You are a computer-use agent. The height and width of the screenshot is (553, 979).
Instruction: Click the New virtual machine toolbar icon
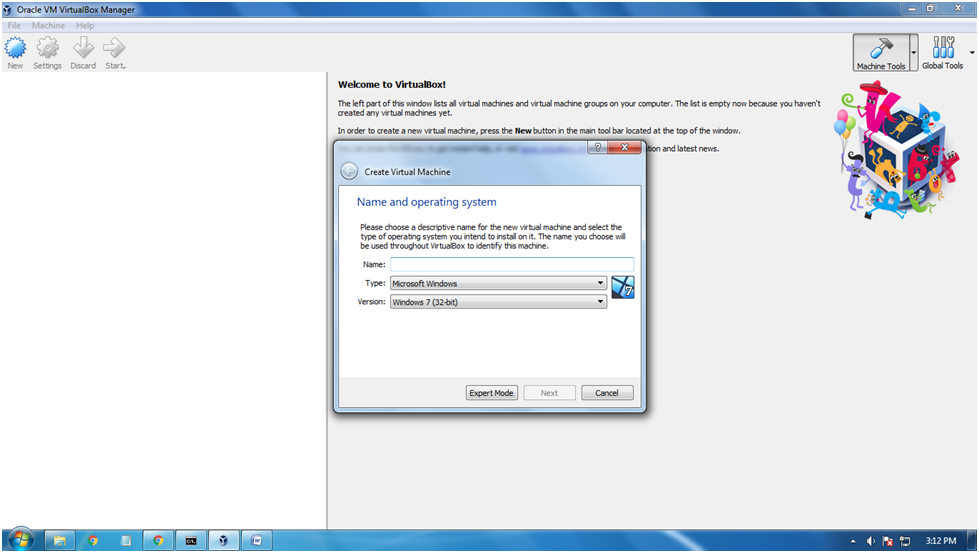point(15,53)
